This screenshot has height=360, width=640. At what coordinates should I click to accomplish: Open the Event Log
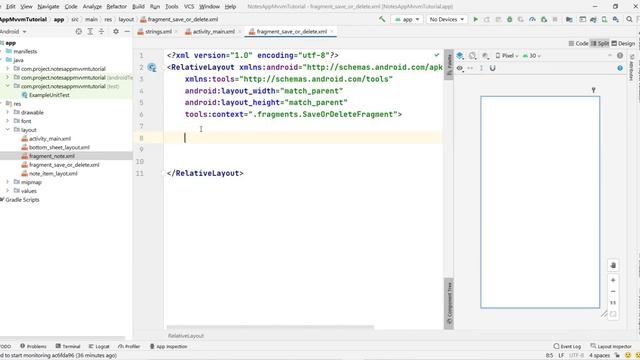(x=567, y=346)
